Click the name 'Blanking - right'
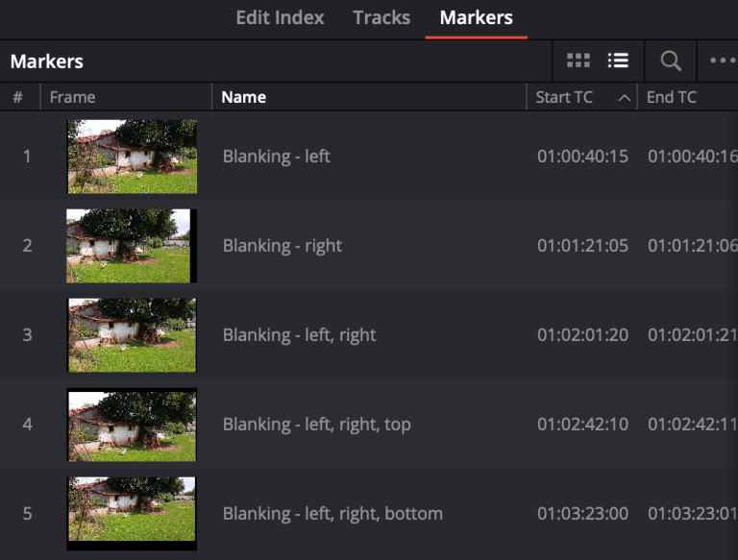 tap(283, 246)
